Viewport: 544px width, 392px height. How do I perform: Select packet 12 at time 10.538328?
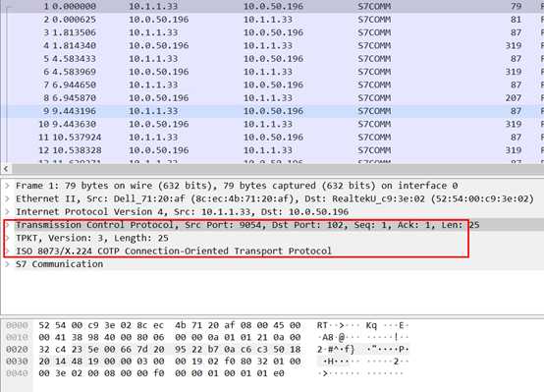pyautogui.click(x=272, y=150)
